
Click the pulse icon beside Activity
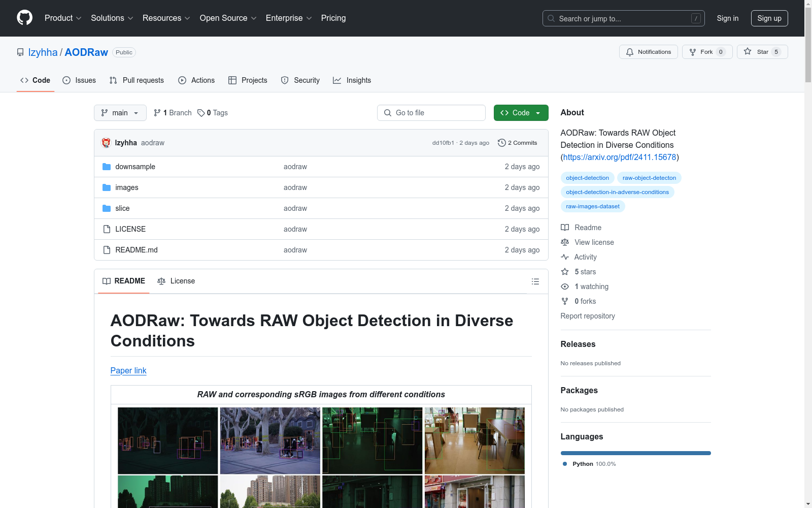coord(565,257)
